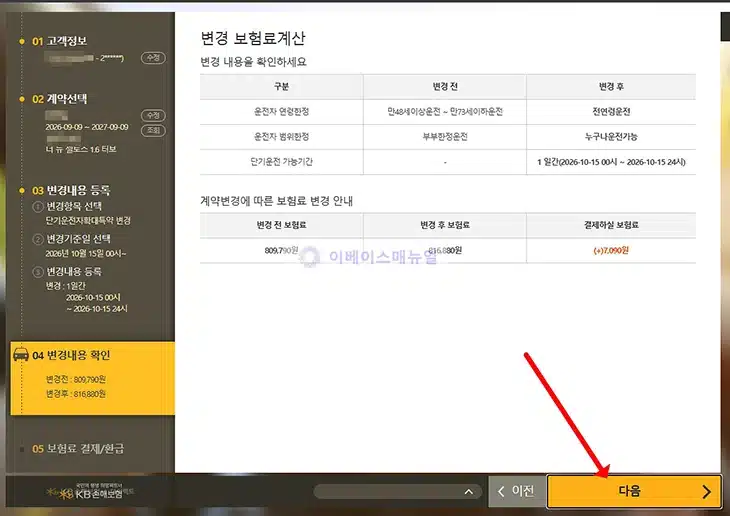730x516 pixels.
Task: Click the 단기운전 가능기간 row label
Action: (x=281, y=162)
